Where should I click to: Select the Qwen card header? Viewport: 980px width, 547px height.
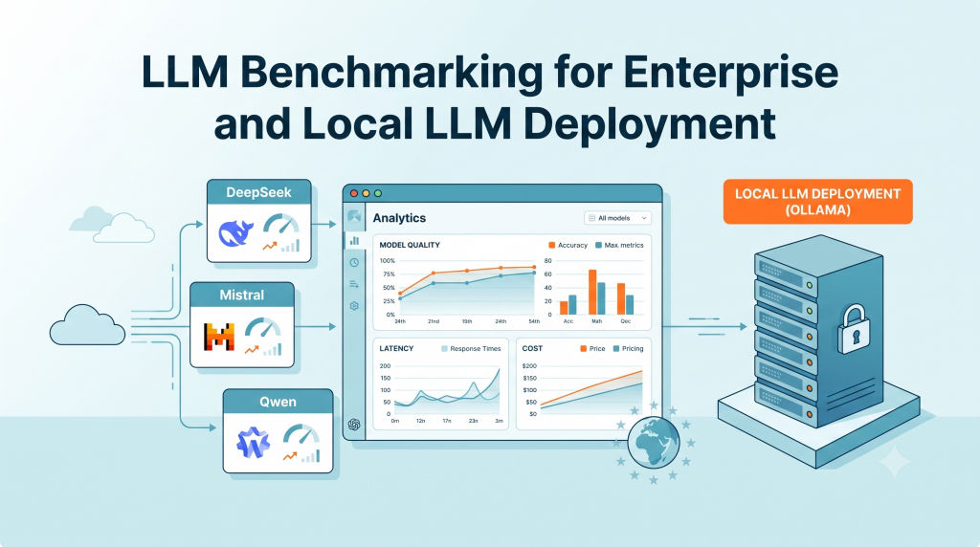[278, 402]
